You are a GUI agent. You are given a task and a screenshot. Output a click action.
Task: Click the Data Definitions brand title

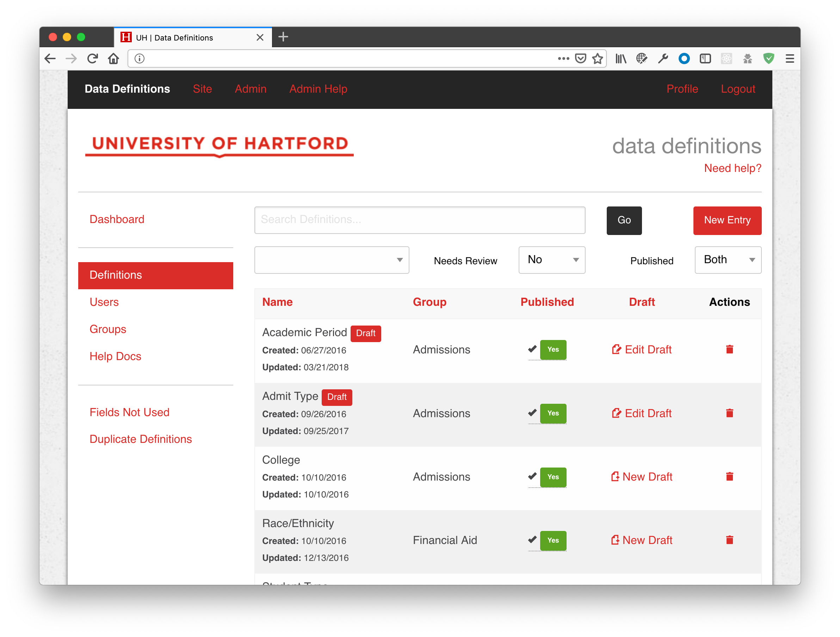pyautogui.click(x=127, y=89)
